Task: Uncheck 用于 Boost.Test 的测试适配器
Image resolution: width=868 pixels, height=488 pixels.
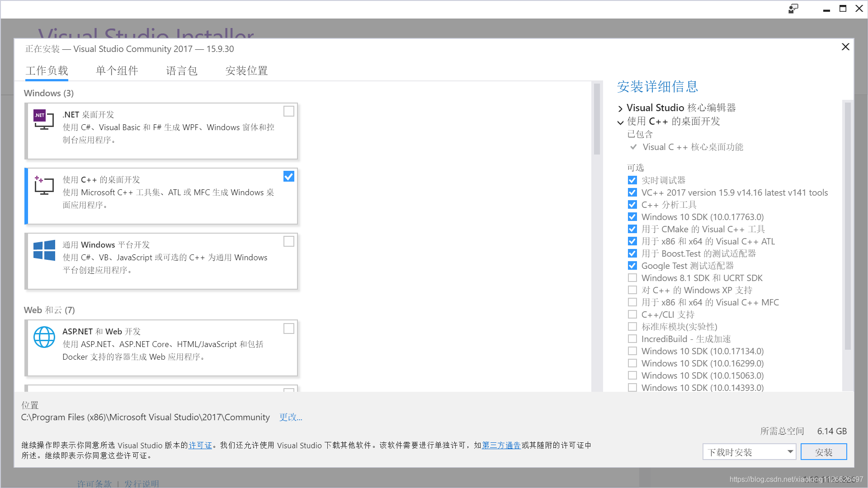Action: (632, 253)
